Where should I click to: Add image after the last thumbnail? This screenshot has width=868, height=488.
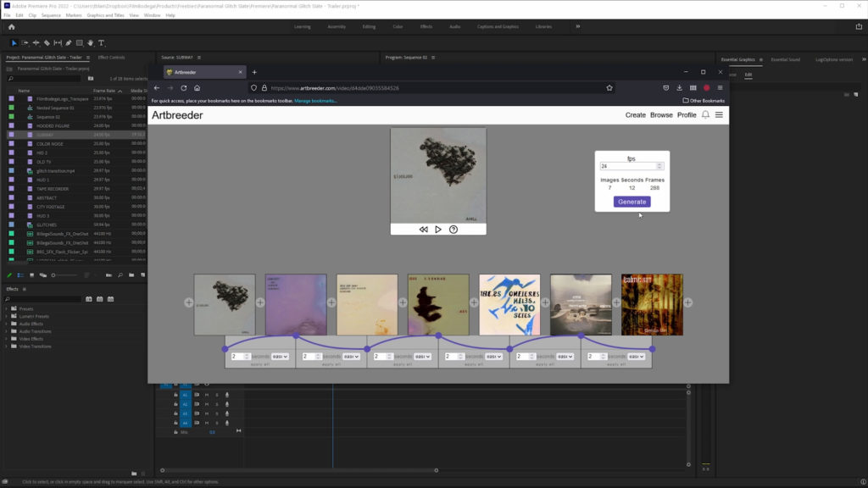point(687,302)
